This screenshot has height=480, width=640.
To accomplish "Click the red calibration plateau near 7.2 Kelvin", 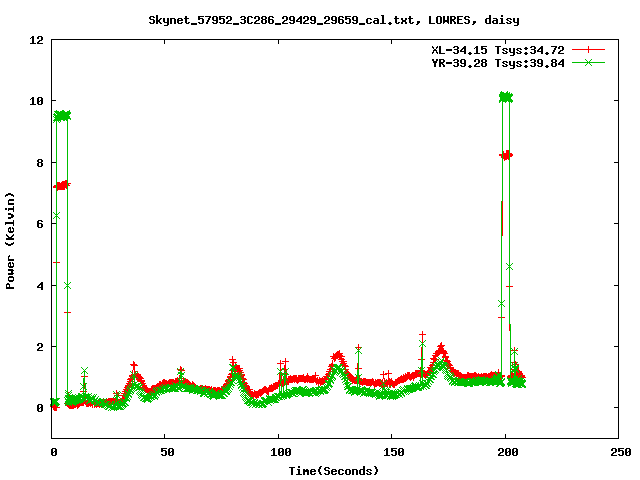I will 62,186.
